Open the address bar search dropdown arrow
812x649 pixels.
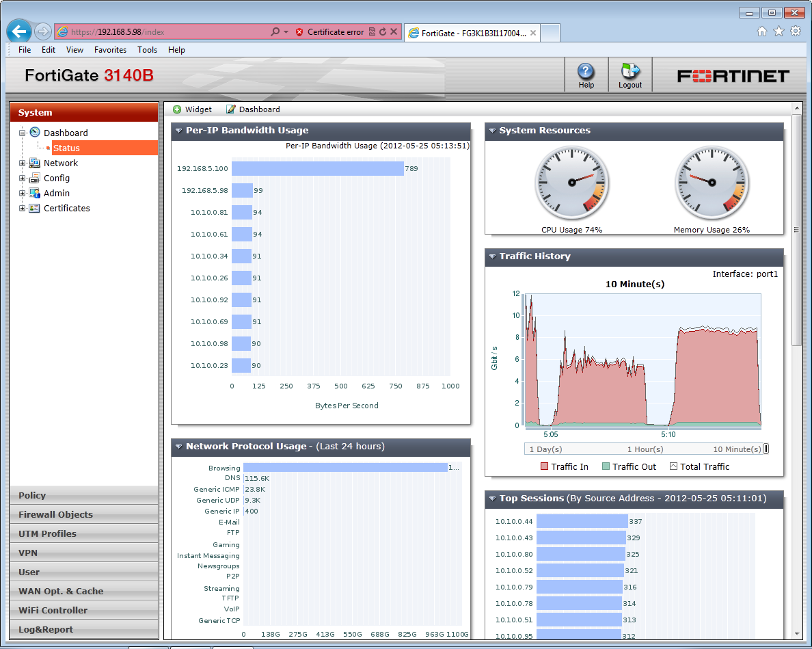[x=286, y=31]
